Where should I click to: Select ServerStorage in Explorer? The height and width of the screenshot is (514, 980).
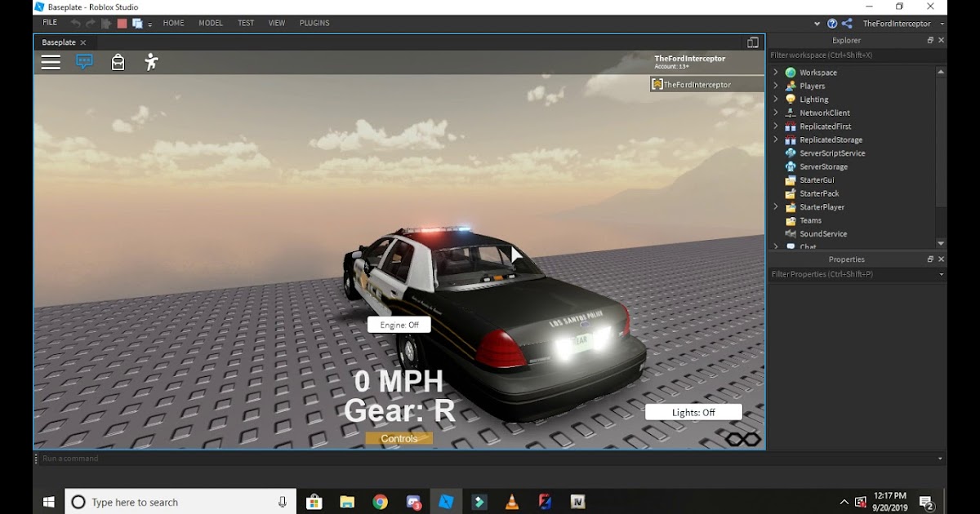(x=823, y=166)
